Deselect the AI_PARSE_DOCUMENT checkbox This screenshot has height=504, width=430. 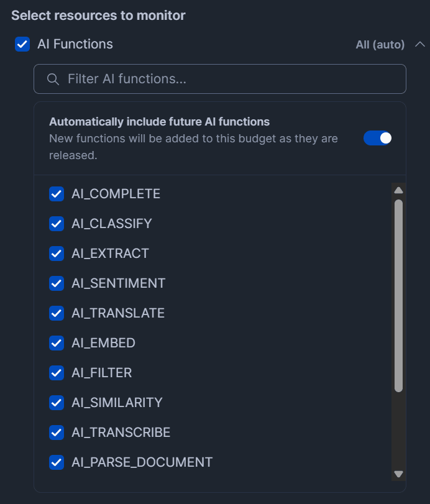pos(57,462)
